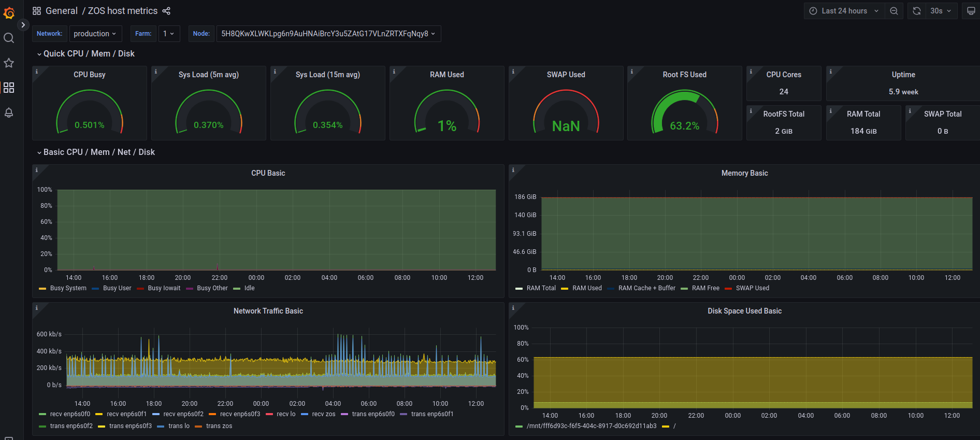This screenshot has width=980, height=440.
Task: Refresh the dashboard with the refresh icon
Action: (916, 11)
